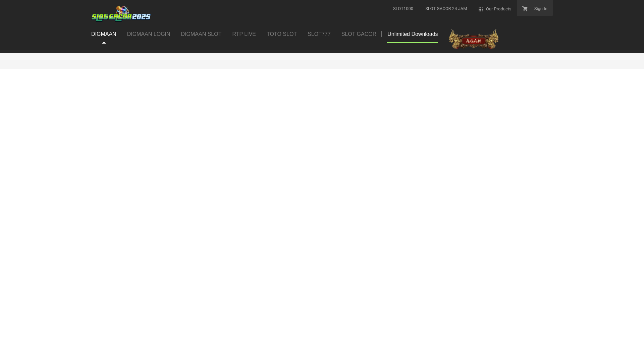Choose the SLOT GACOR nav item
Screen dimensions: 644x362
[x=359, y=34]
